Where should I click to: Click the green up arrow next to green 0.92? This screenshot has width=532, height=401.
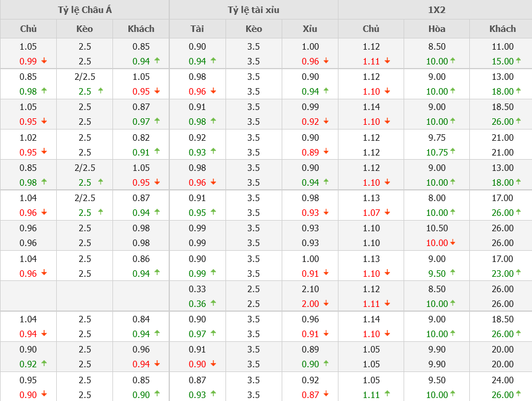pos(44,363)
